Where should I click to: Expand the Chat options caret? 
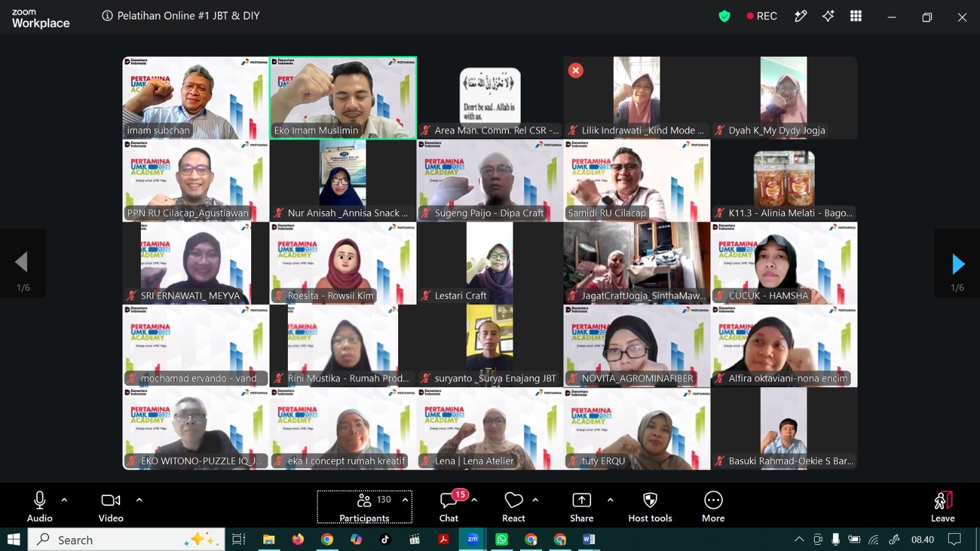pyautogui.click(x=474, y=500)
